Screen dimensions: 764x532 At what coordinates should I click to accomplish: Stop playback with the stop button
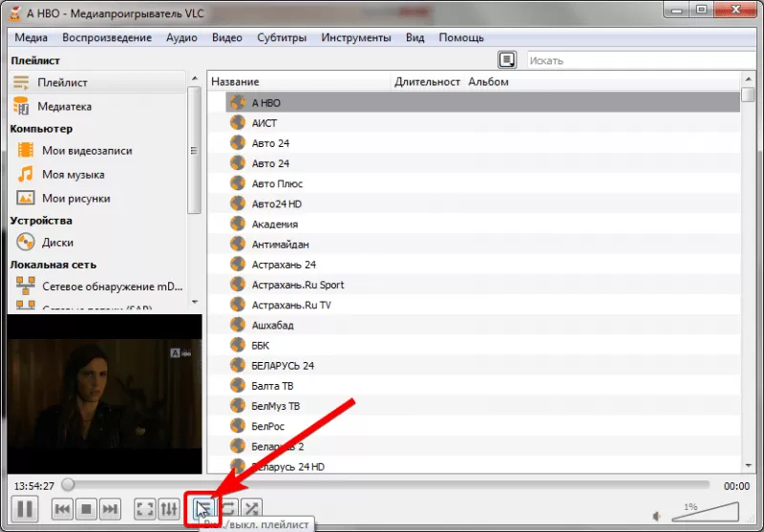(x=86, y=509)
